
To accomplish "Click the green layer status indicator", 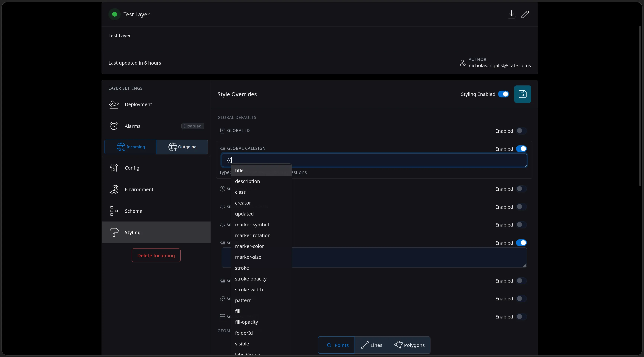I will [114, 14].
